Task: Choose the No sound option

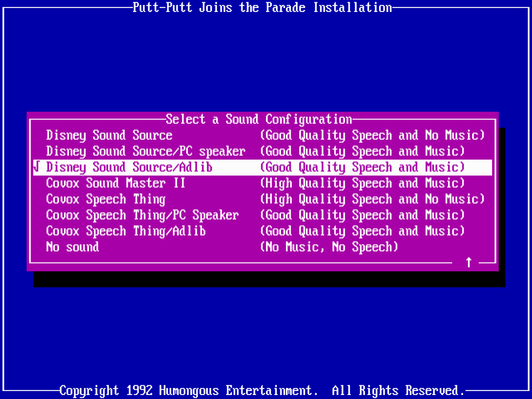Action: tap(262, 247)
